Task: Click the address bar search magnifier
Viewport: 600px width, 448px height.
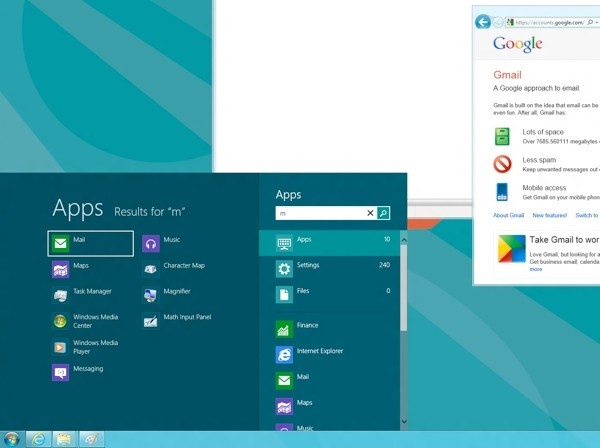Action: [590, 23]
